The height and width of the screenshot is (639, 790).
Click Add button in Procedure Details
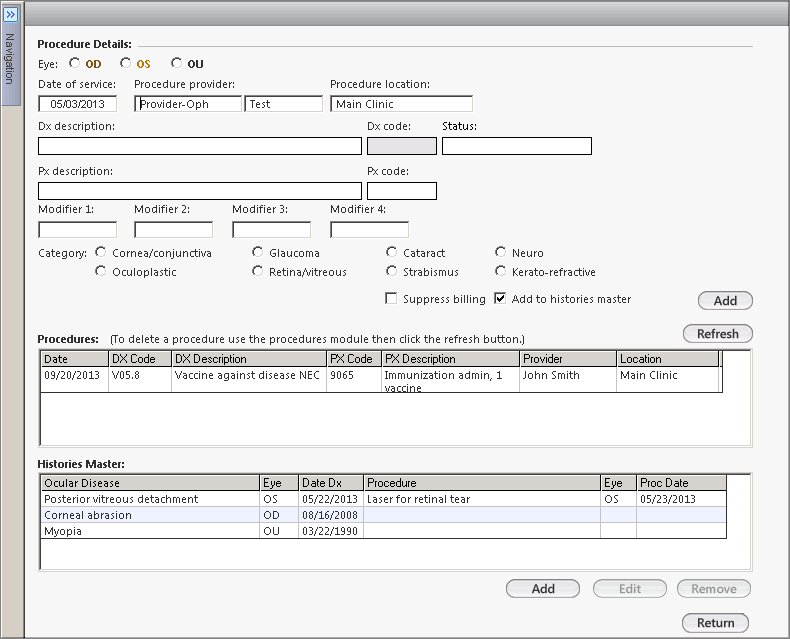click(726, 301)
